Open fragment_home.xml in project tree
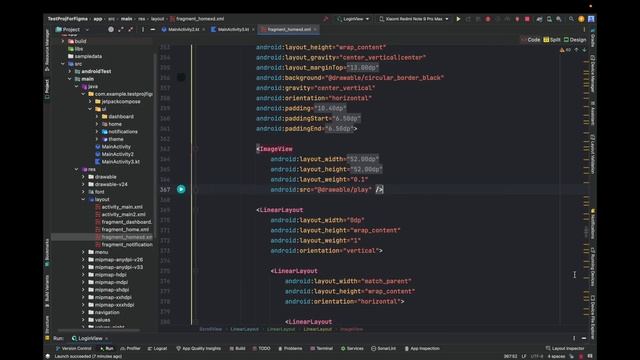Viewport: 640px width, 360px height. (x=125, y=229)
